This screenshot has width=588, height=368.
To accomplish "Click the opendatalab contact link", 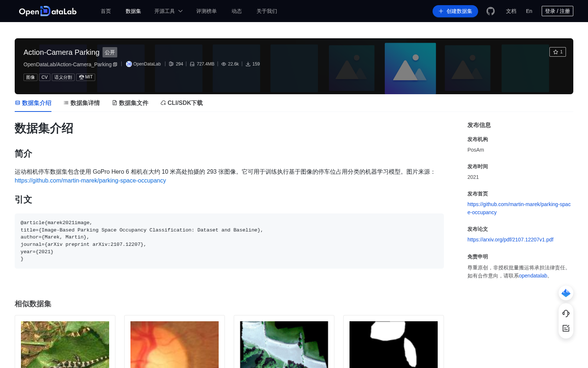I will pyautogui.click(x=533, y=276).
